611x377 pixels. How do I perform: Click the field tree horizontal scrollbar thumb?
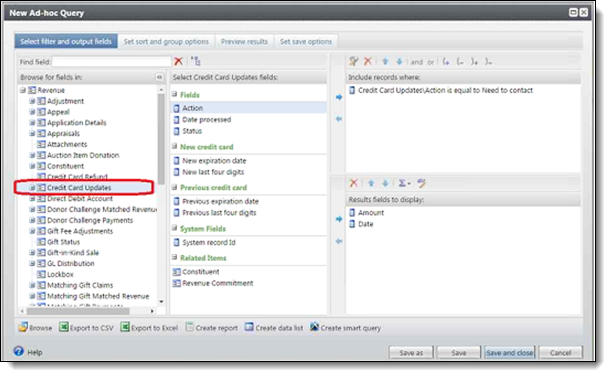pos(78,311)
